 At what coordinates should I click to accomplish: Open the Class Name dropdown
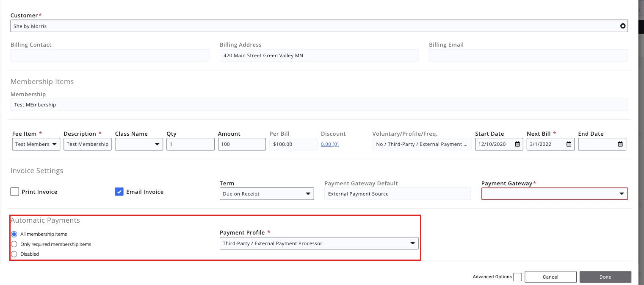[139, 144]
